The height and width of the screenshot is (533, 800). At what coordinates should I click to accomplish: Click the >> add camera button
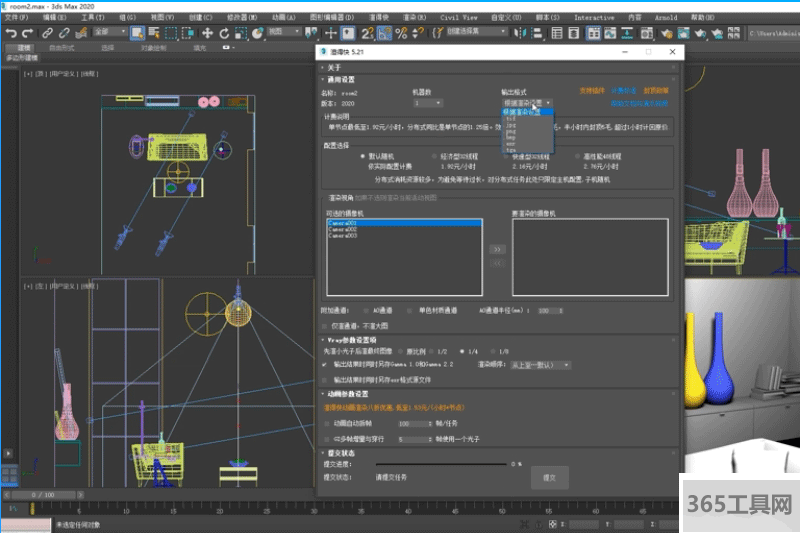(497, 249)
